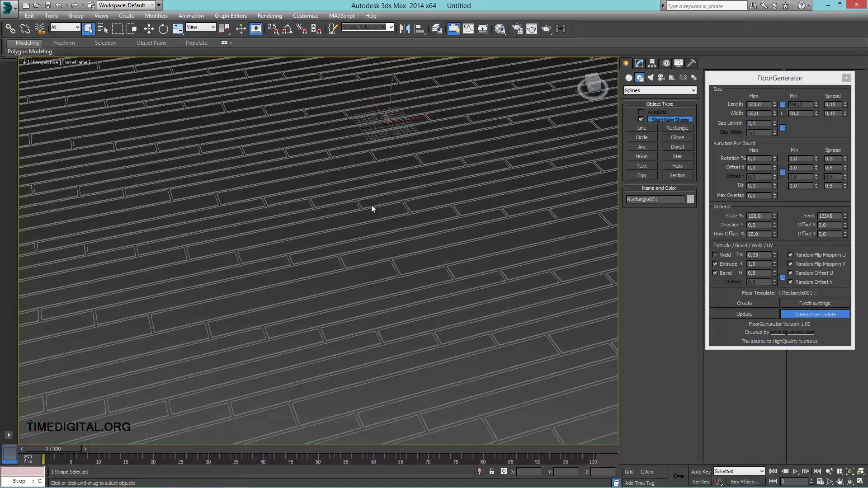This screenshot has height=488, width=868.
Task: Click the 0 / 100 time slider
Action: point(53,449)
